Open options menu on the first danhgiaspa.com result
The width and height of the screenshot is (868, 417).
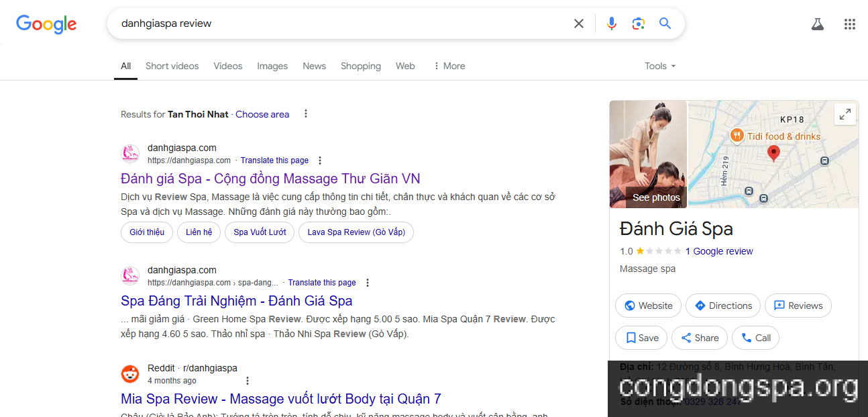tap(320, 160)
